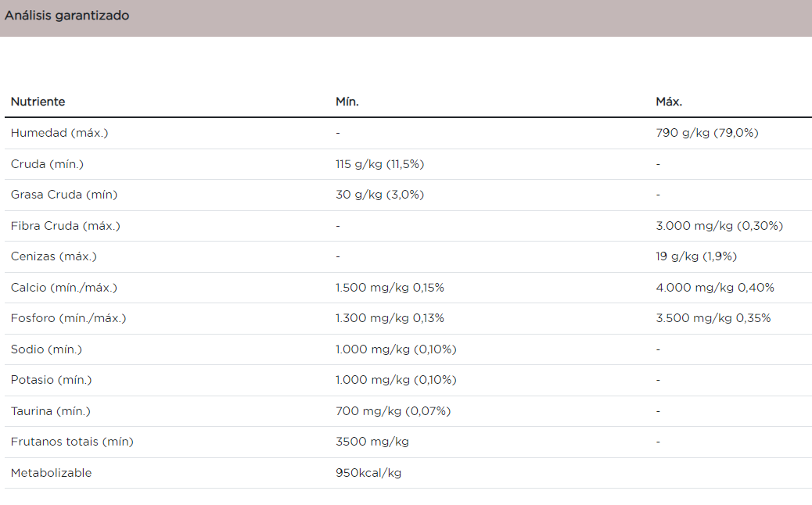The image size is (812, 505).
Task: Click the 115 g/kg (11,5%) value
Action: coord(379,164)
